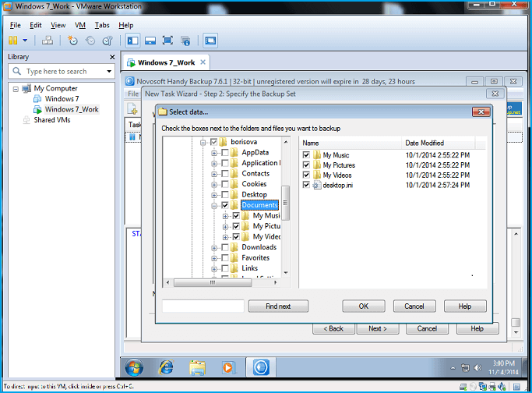Collapse the My Computer tree node
Image resolution: width=532 pixels, height=393 pixels.
tap(16, 89)
